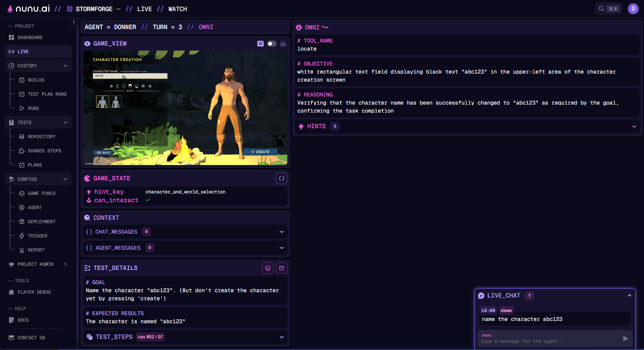Collapse the LIVE_CHAT panel

pyautogui.click(x=629, y=296)
